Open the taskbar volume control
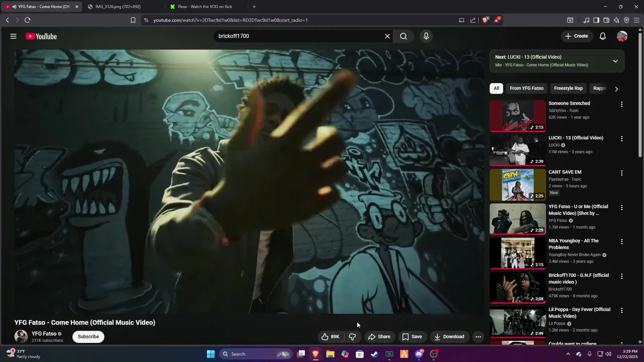644x362 pixels. pos(608,354)
